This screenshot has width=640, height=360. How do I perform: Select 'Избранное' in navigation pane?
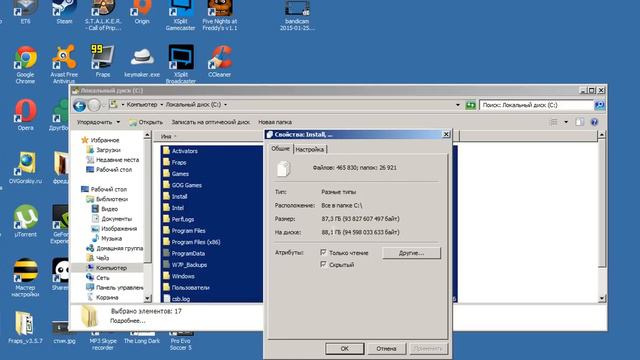(105, 140)
